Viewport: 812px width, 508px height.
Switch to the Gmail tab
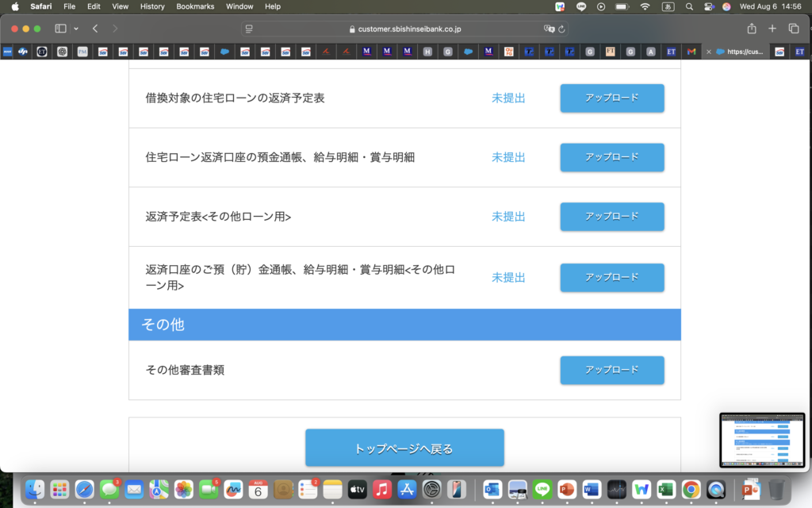tap(691, 52)
